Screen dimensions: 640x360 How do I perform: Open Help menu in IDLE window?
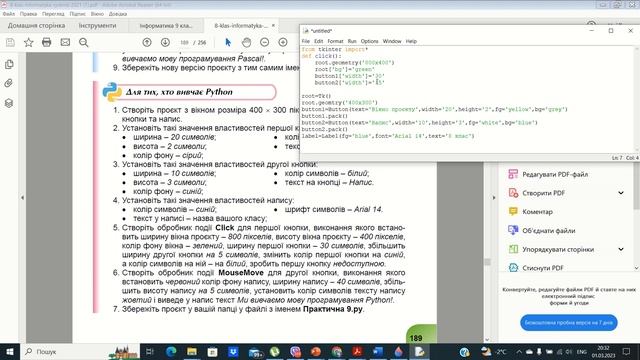[411, 41]
